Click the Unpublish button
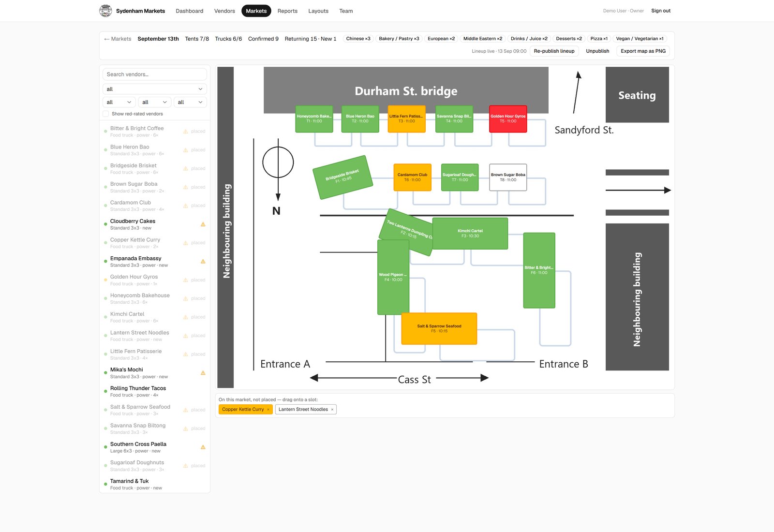This screenshot has width=774, height=532. coord(597,51)
